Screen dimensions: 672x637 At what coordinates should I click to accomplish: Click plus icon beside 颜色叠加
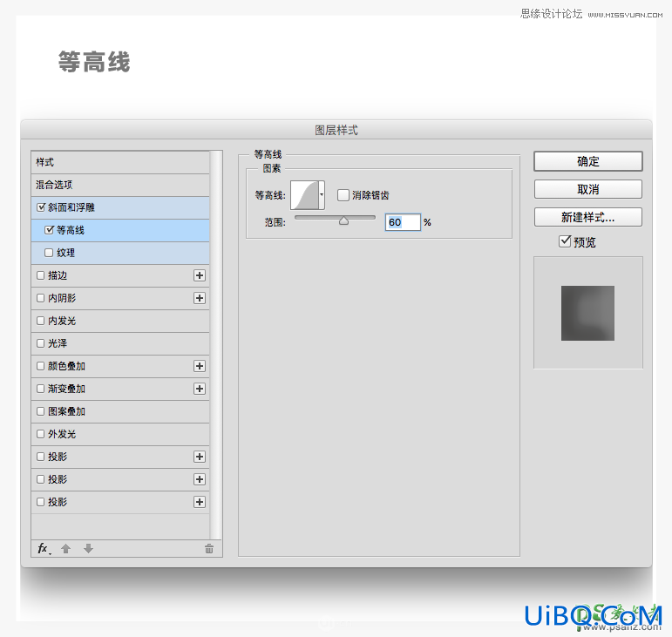200,366
